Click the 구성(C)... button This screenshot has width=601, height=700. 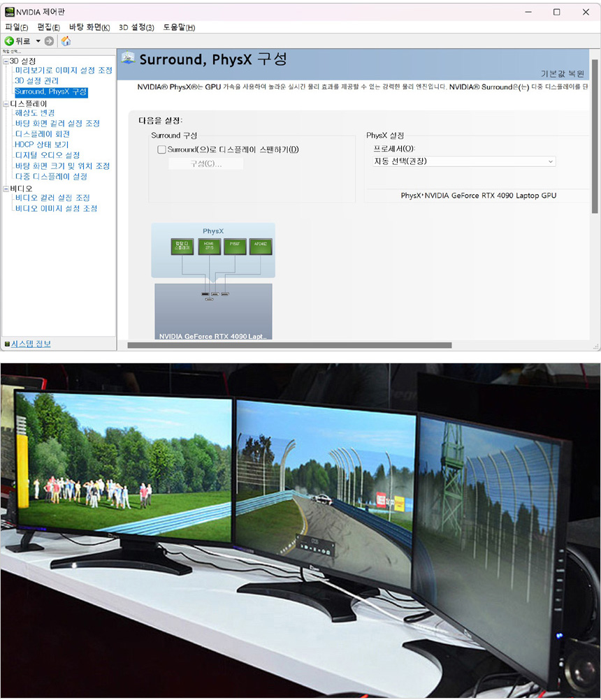[x=206, y=164]
